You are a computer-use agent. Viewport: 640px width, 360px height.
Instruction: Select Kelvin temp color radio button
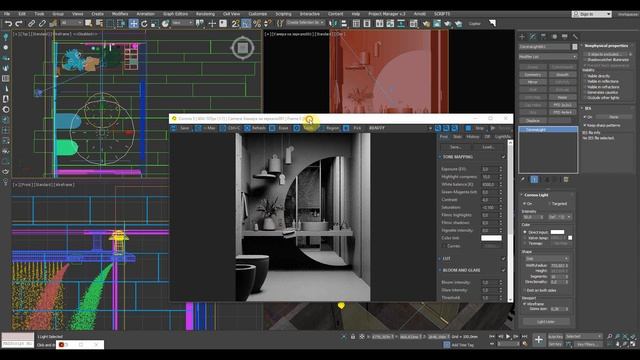(525, 238)
